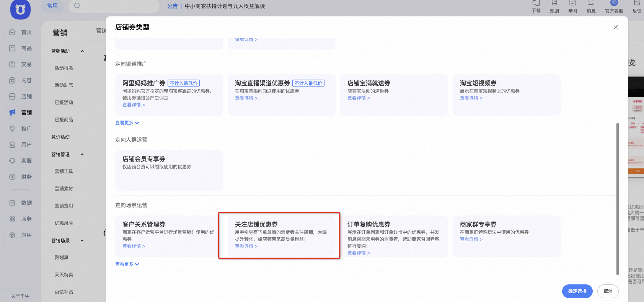644x302 pixels.
Task: Open 内容 content icon in sidebar
Action: pos(12,80)
